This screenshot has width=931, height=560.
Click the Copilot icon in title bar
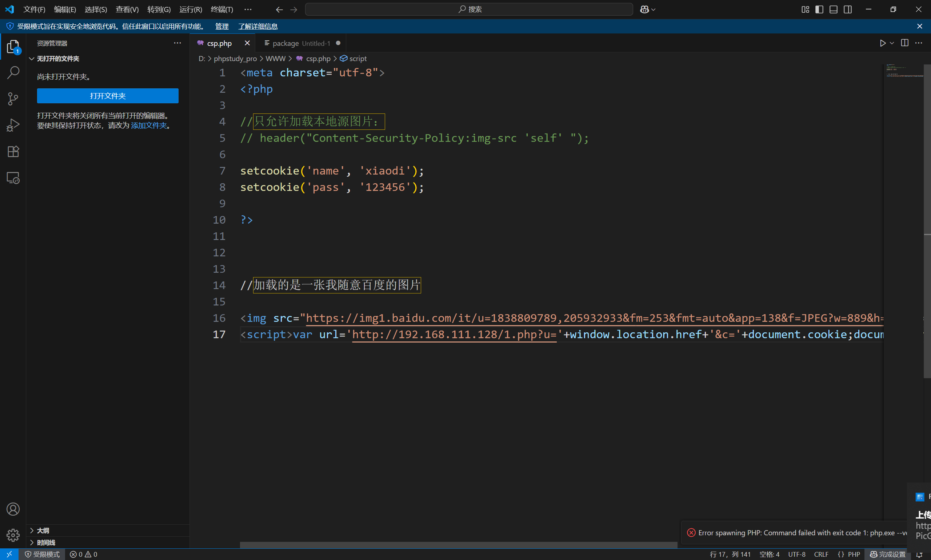tap(644, 9)
